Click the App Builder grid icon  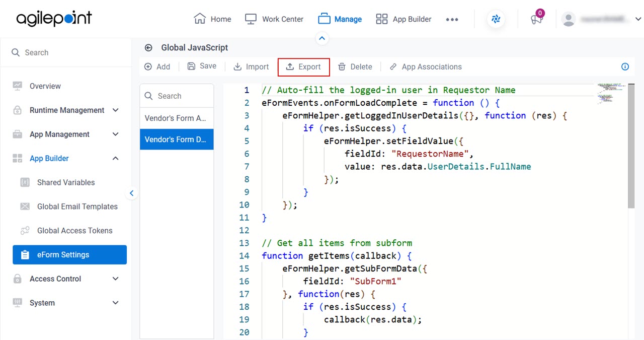tap(382, 19)
